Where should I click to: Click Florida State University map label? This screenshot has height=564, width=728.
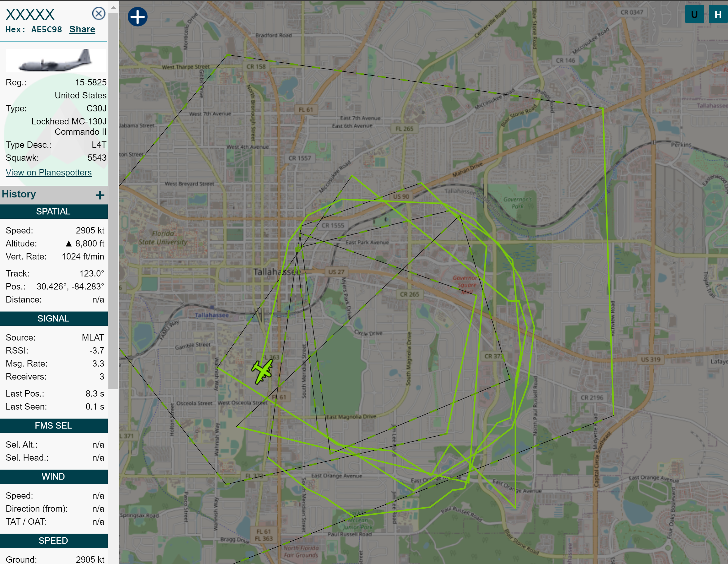tap(163, 237)
